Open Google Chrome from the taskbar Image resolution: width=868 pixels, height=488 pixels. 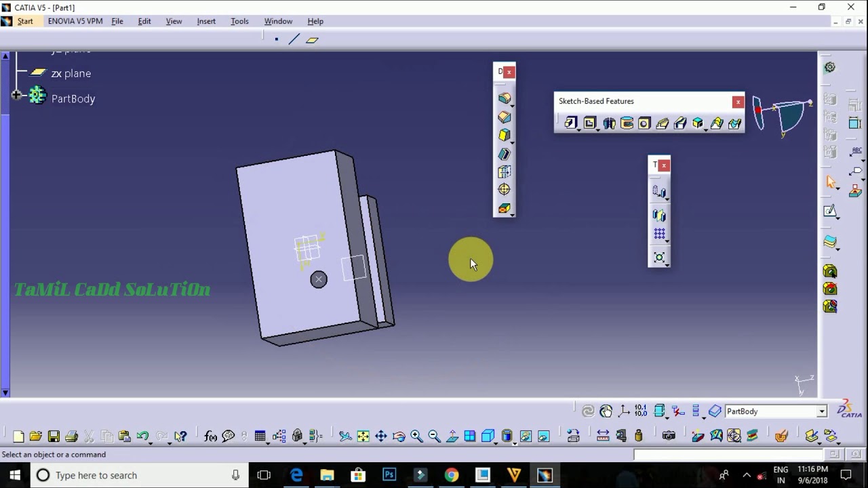pyautogui.click(x=451, y=475)
